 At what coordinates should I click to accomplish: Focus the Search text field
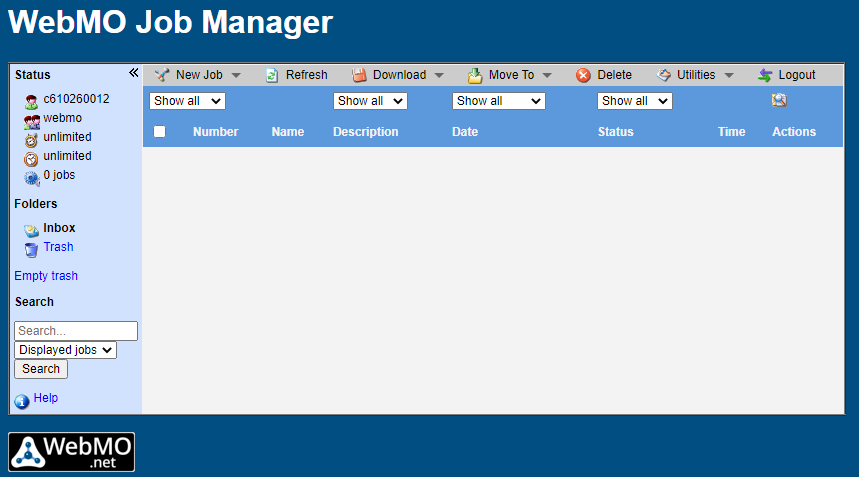click(76, 331)
